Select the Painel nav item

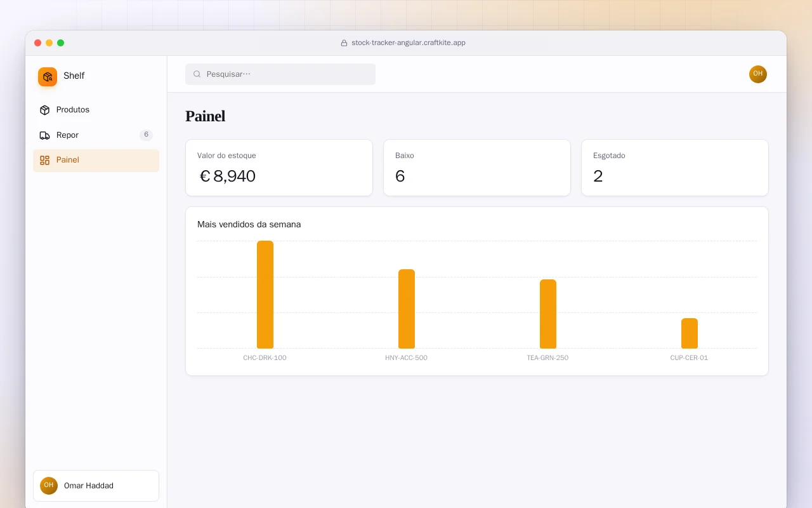96,160
